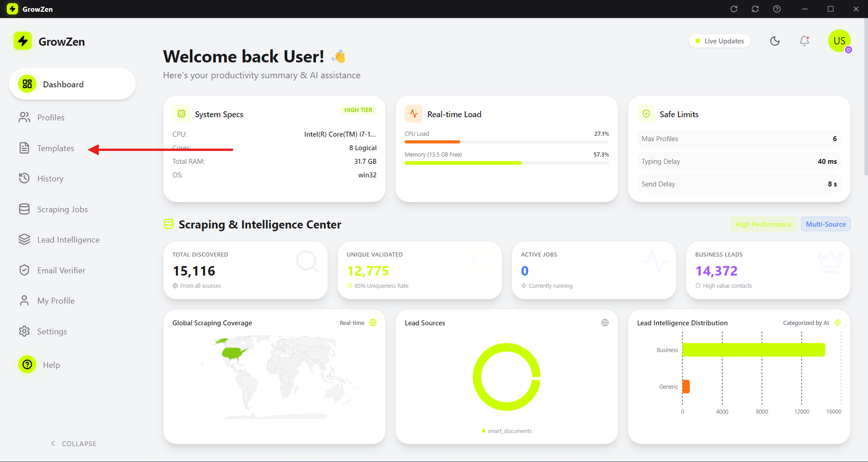Open the title bar help question icon
Screen dimensions: 868x462
pyautogui.click(x=777, y=9)
